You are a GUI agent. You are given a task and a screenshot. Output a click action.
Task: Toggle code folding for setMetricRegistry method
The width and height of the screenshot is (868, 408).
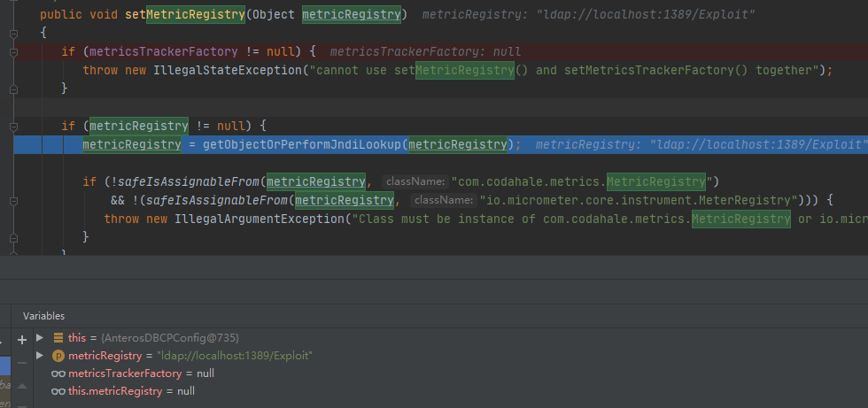tap(13, 33)
